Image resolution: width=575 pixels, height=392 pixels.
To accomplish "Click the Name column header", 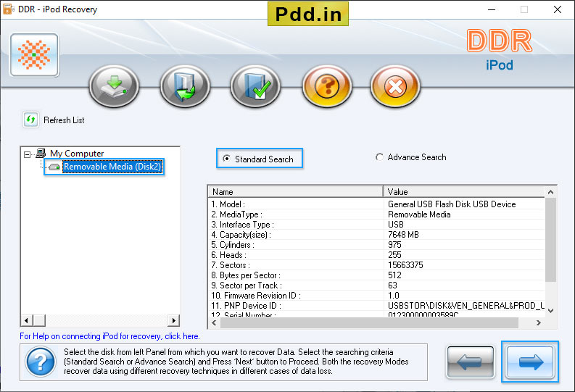I will point(296,191).
